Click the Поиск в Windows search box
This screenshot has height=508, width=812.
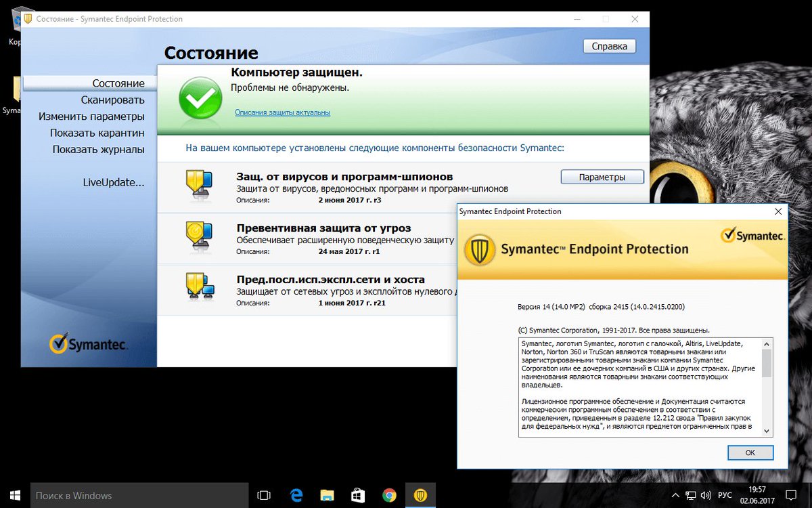(139, 495)
